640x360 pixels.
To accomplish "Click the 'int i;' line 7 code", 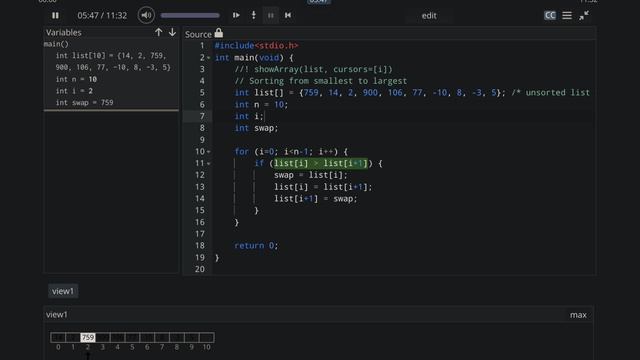I will point(249,116).
